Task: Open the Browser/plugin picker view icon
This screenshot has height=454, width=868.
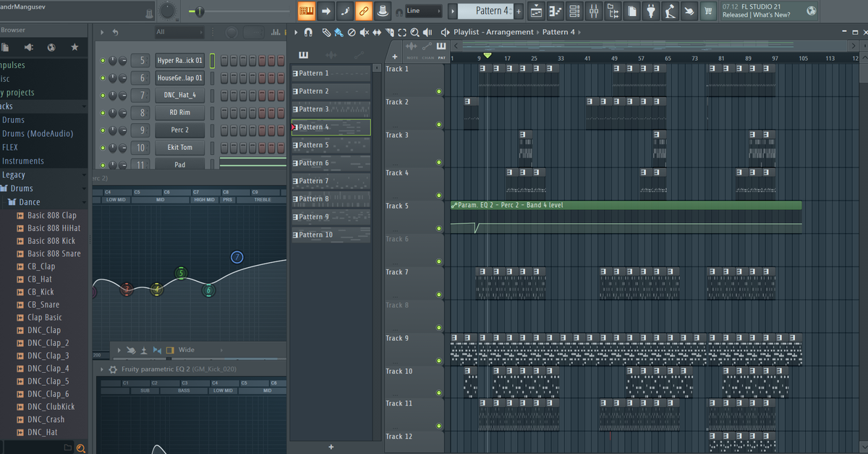Action: pyautogui.click(x=613, y=11)
